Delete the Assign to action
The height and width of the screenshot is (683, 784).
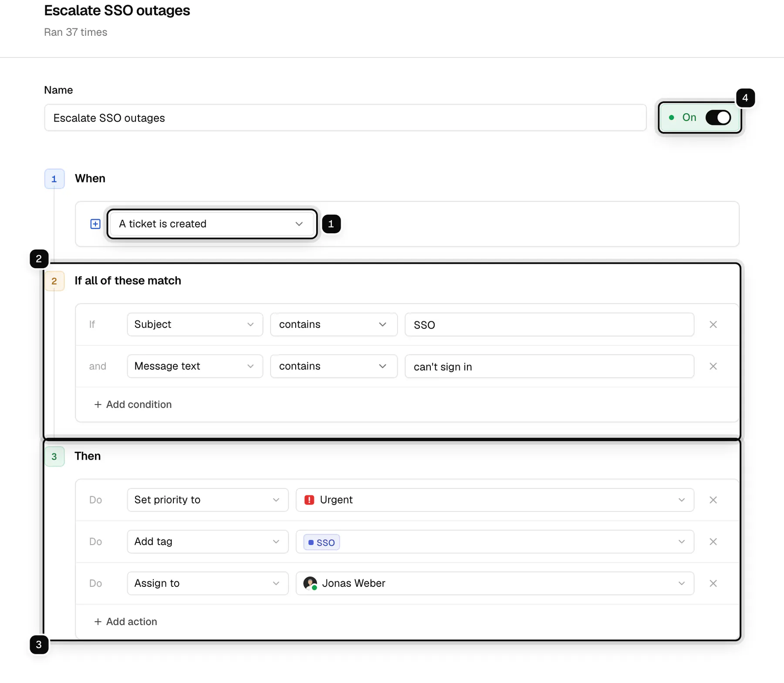tap(713, 583)
